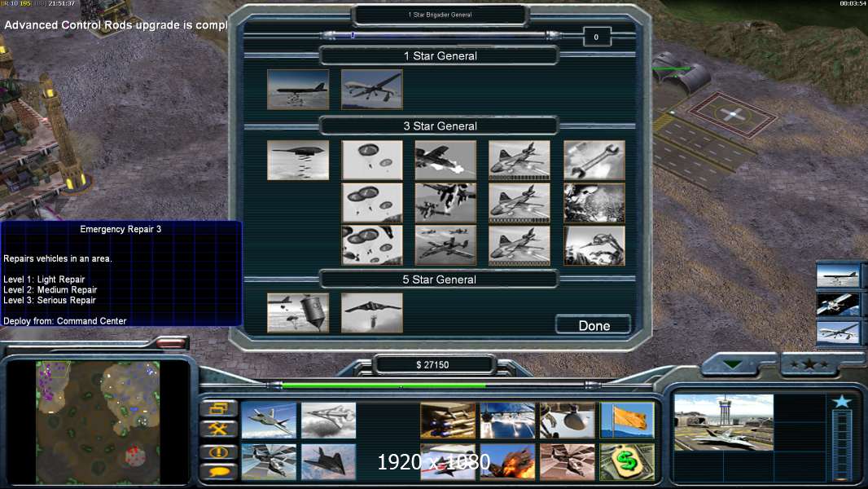This screenshot has height=489, width=868.
Task: Choose the top gunship icon in the 3 Star section
Action: (x=519, y=160)
